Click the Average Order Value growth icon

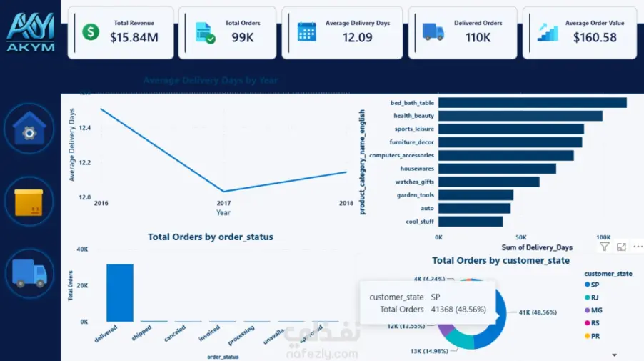(548, 32)
